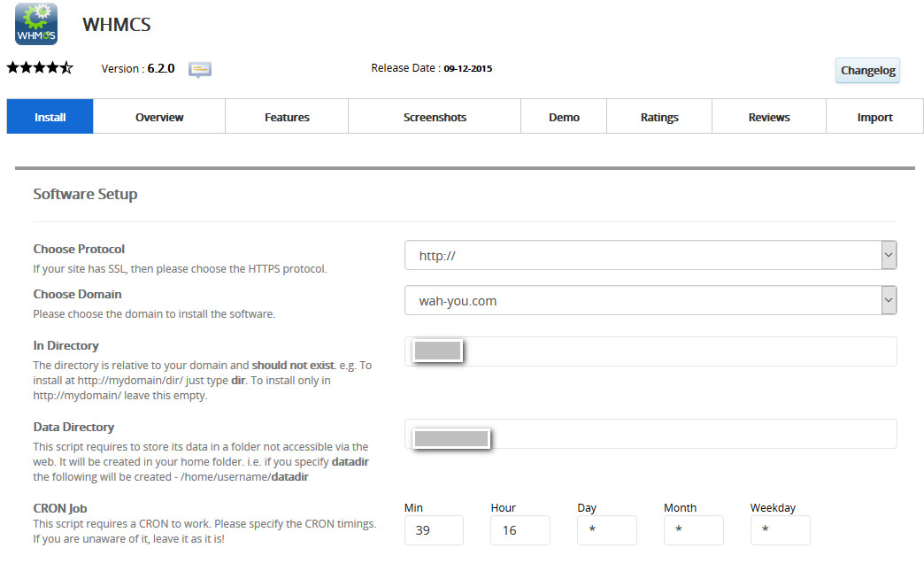The image size is (924, 571).
Task: Click the In Directory label
Action: pyautogui.click(x=66, y=345)
